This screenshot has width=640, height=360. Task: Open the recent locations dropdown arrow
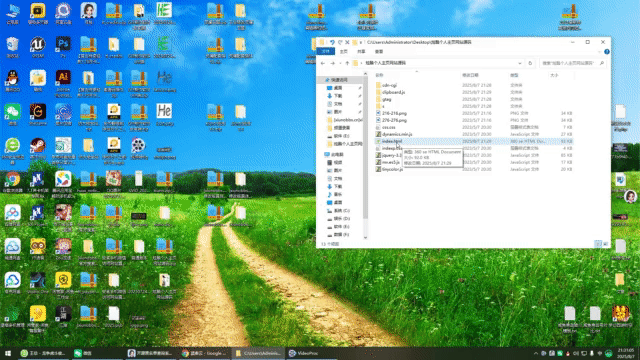tap(340, 63)
